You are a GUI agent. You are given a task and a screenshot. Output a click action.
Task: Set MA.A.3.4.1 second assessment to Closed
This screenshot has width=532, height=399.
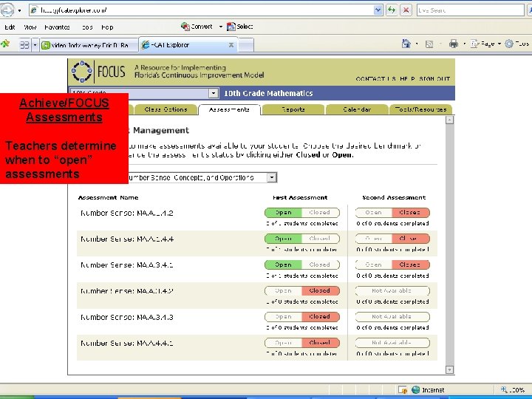411,265
